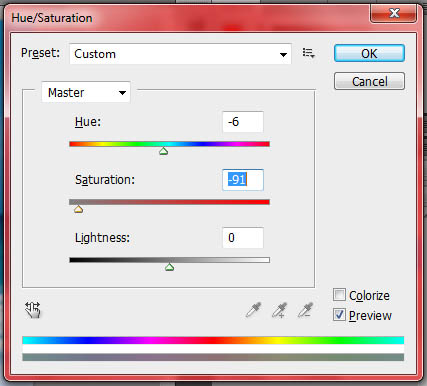Click the lower desaturated color bar
The width and height of the screenshot is (427, 386).
213,357
